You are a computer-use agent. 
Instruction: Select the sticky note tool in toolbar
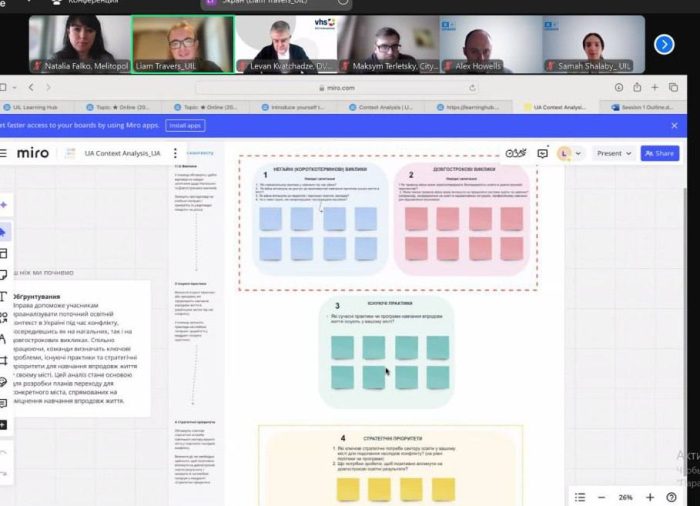coord(4,274)
